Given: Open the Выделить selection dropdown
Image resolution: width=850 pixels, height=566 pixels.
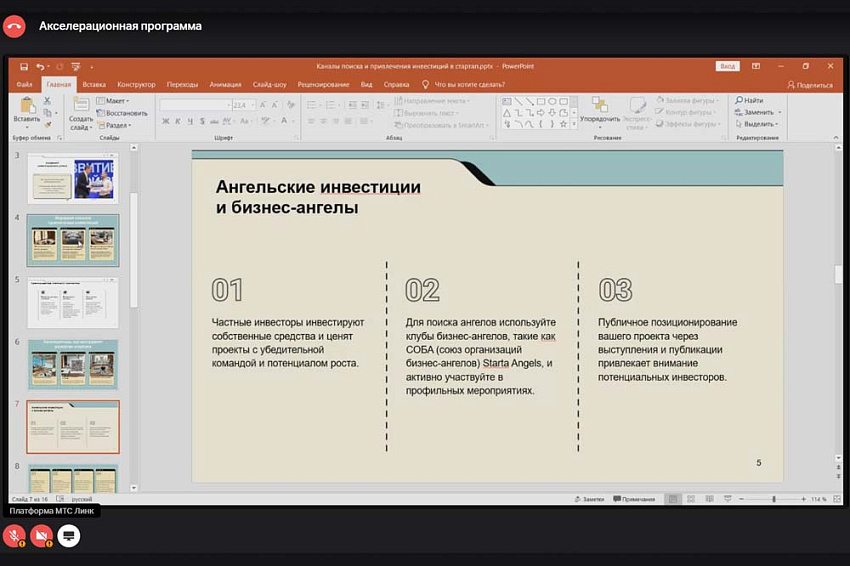Looking at the screenshot, I should pos(760,124).
